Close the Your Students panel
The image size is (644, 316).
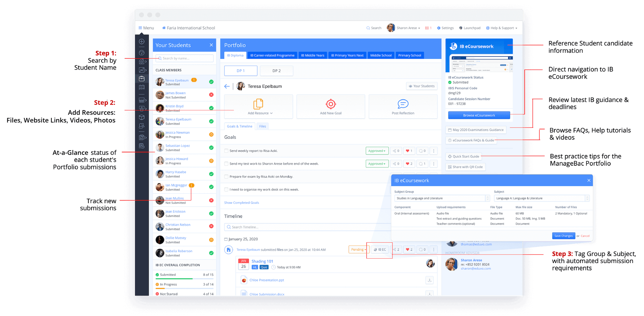pyautogui.click(x=211, y=45)
